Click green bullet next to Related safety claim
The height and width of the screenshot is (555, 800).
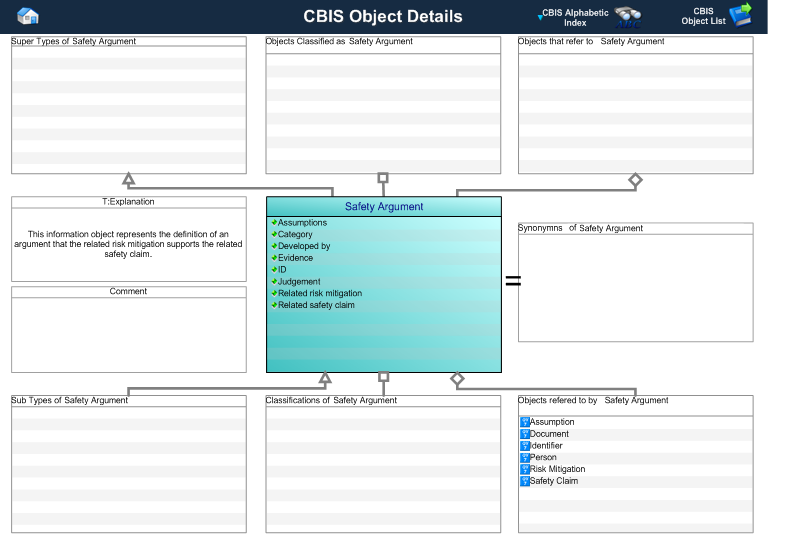click(274, 305)
